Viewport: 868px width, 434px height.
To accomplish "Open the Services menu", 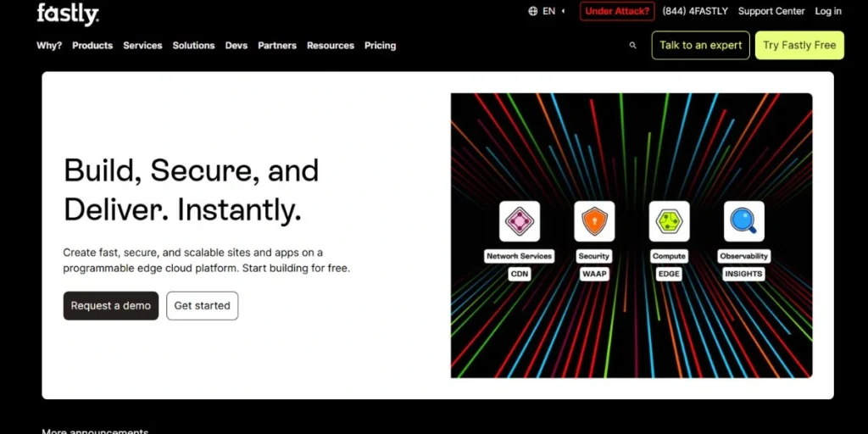I will (142, 46).
